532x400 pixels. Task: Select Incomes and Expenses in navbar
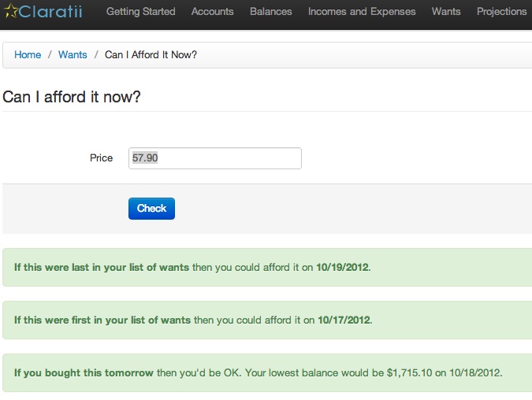point(362,12)
